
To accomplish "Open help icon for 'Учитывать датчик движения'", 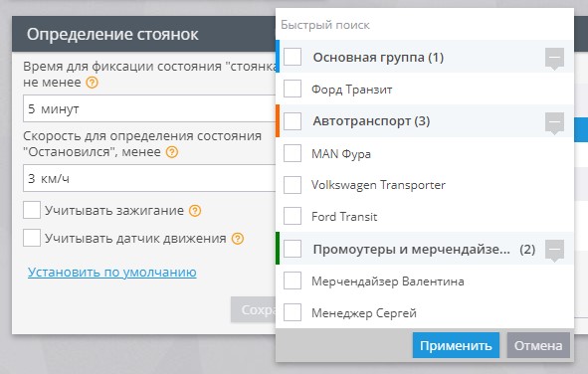I will click(x=238, y=239).
